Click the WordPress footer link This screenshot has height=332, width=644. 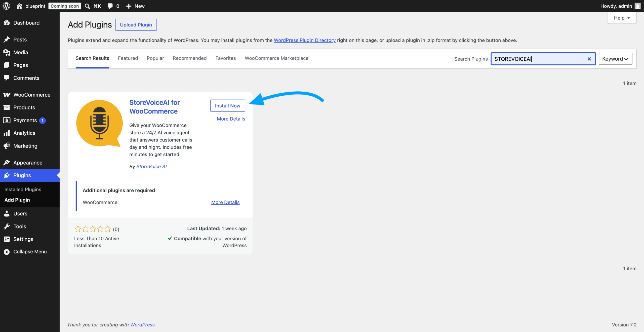point(142,325)
